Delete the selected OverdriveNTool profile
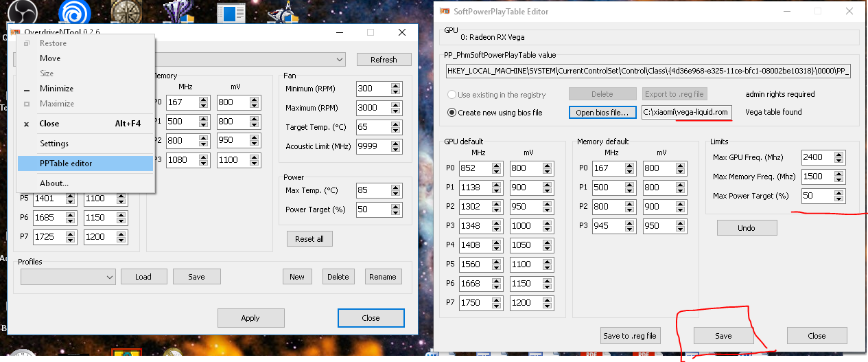Viewport: 868px width, 362px height. click(x=338, y=277)
